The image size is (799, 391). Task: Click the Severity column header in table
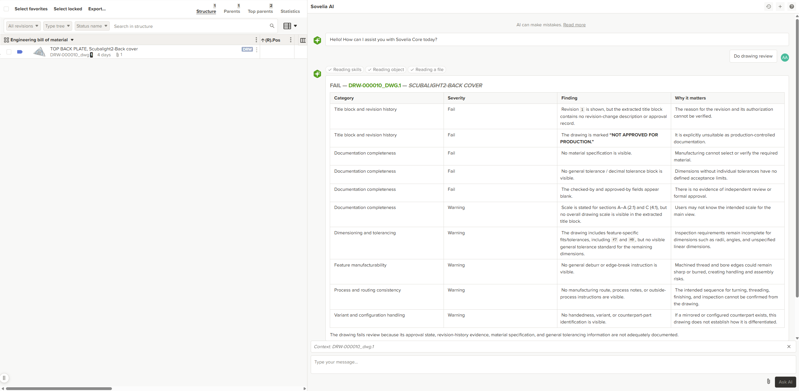pos(500,98)
